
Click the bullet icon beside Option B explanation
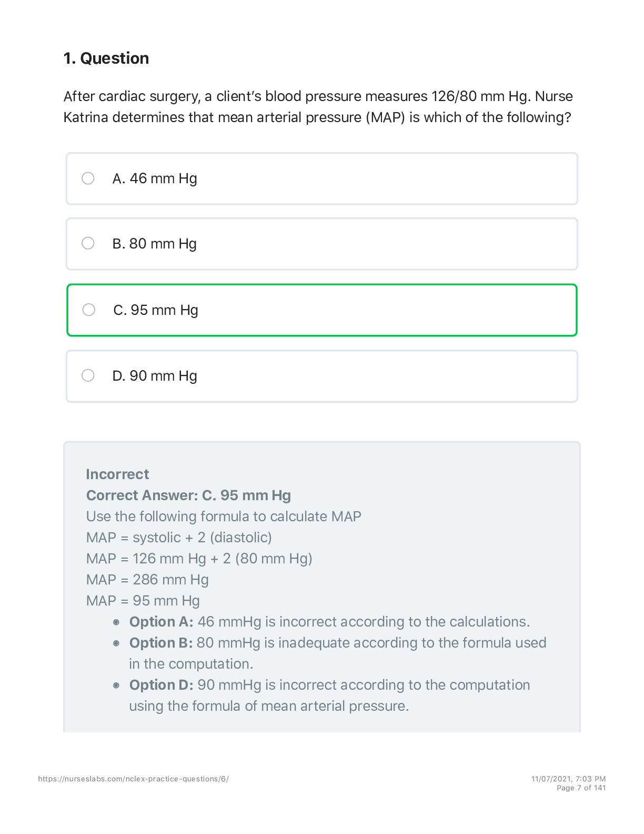(x=117, y=643)
